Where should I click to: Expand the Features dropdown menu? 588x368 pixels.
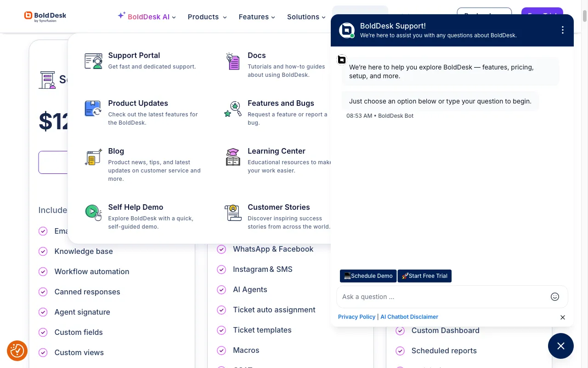pyautogui.click(x=257, y=17)
